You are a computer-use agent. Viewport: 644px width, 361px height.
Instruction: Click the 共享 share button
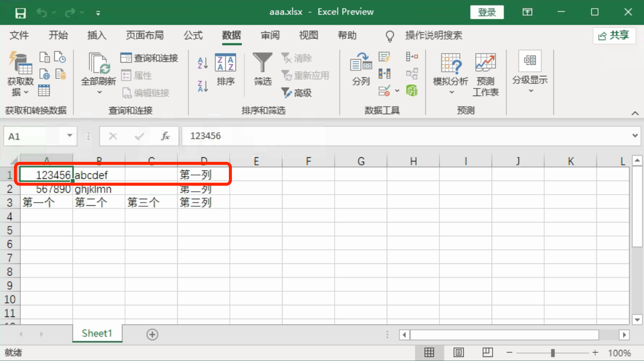click(614, 35)
